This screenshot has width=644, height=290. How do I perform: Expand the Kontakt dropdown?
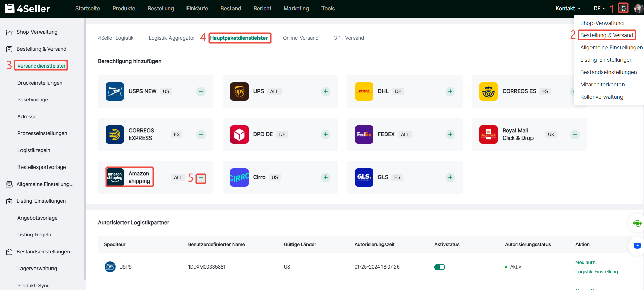point(568,9)
